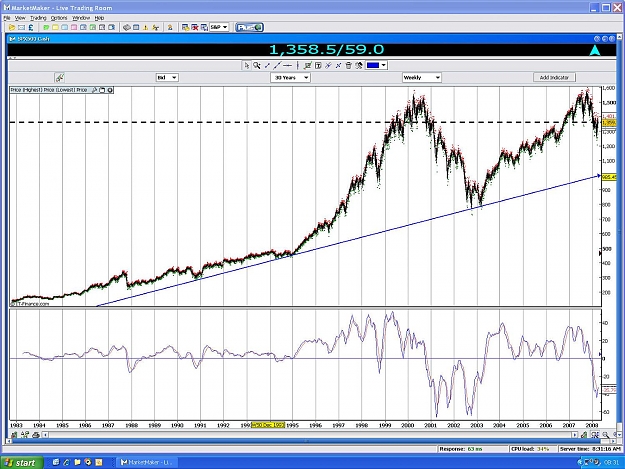625x469 pixels.
Task: Click the pink window icon in toolbar
Action: click(74, 27)
